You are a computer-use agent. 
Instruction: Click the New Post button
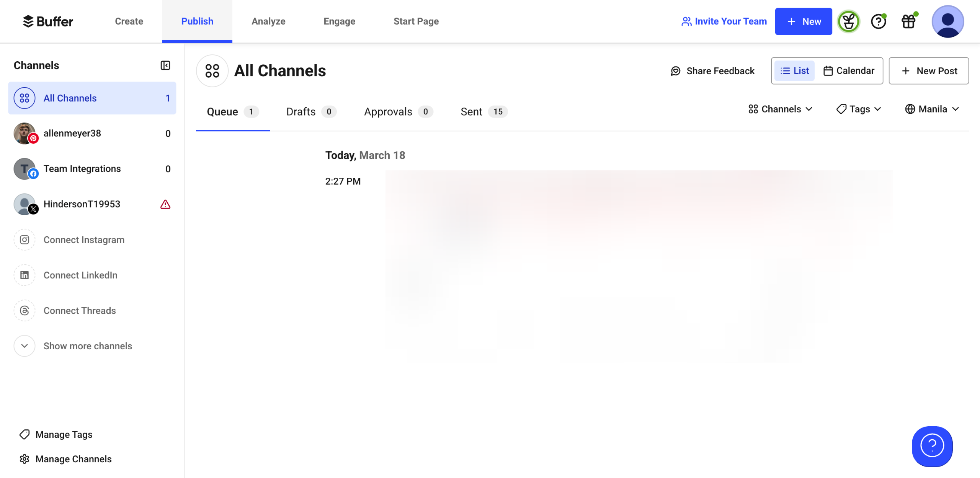pyautogui.click(x=929, y=71)
